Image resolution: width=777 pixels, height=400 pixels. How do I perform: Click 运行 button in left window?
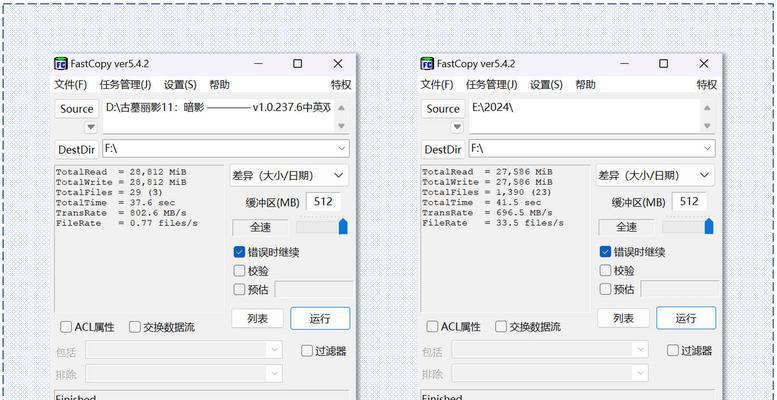(x=320, y=318)
